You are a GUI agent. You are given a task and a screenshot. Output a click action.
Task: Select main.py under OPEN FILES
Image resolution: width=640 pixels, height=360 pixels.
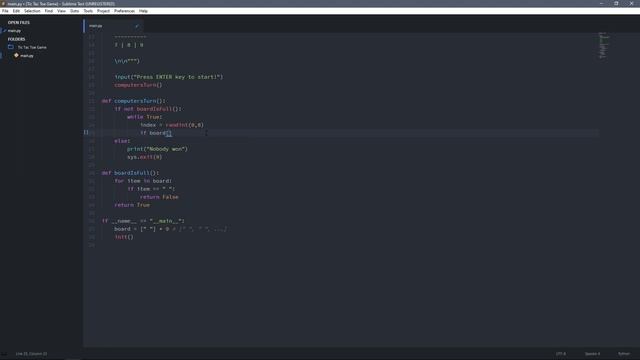pos(14,31)
